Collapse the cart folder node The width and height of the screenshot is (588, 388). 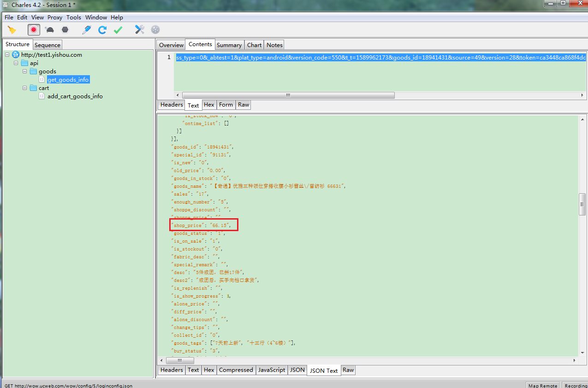click(x=25, y=88)
